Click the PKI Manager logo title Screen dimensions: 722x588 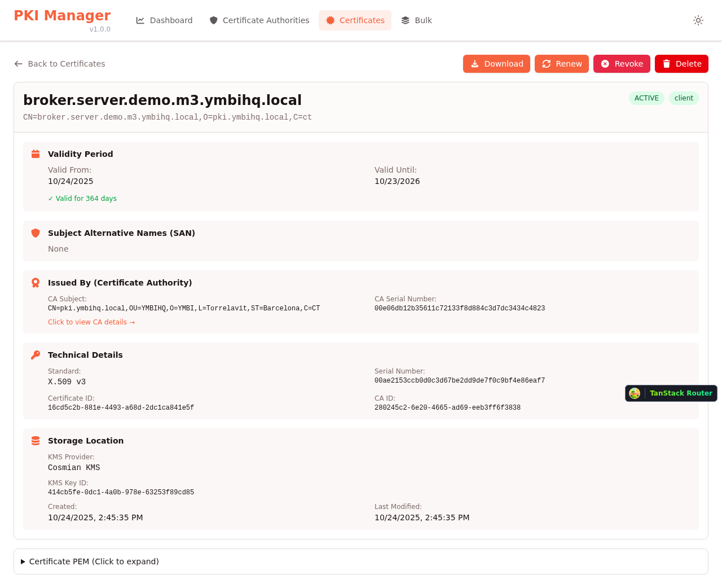62,16
